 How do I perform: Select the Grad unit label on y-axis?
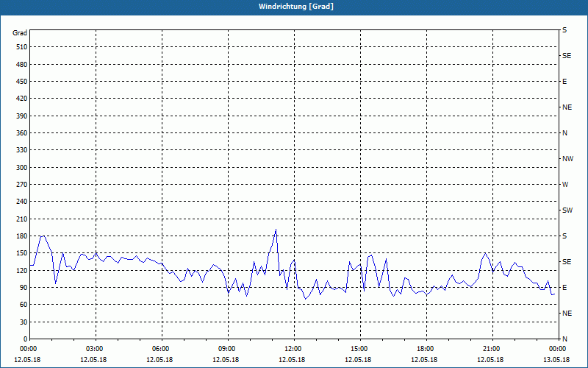coord(20,33)
